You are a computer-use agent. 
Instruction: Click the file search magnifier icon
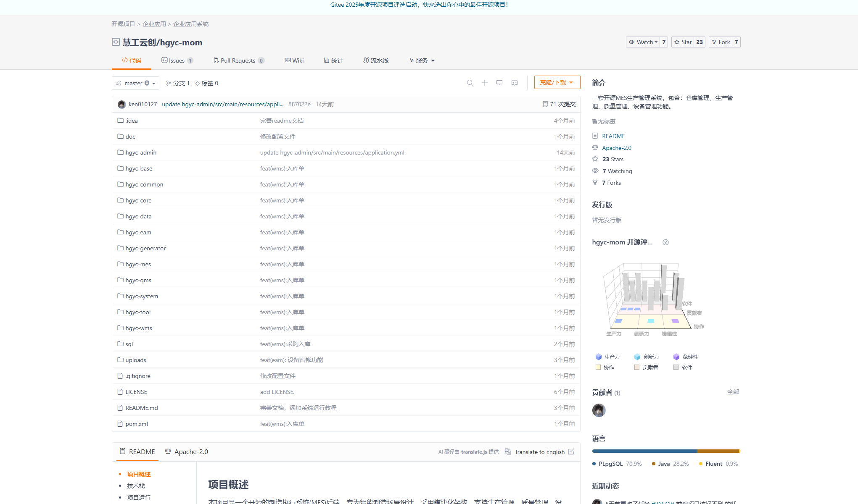[x=470, y=83]
